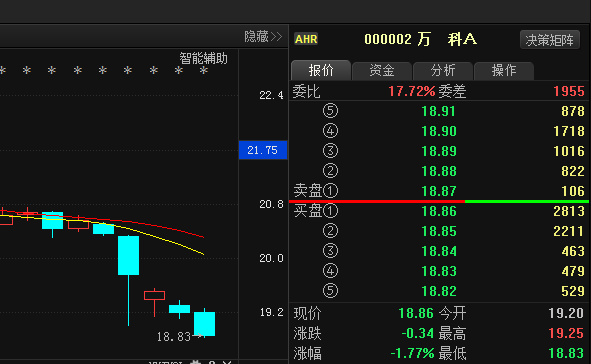Click circled 2 icon at sell price 18.88

(x=331, y=171)
